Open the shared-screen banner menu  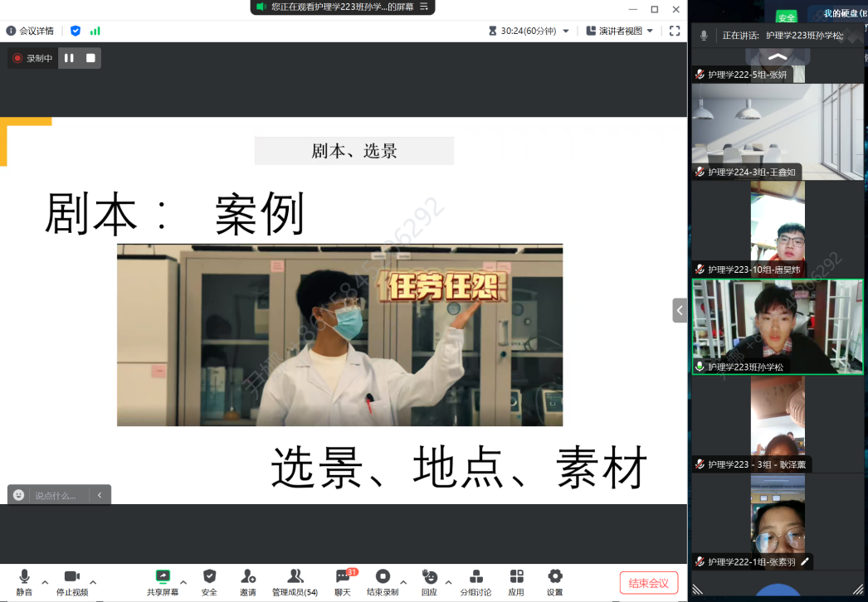point(424,7)
